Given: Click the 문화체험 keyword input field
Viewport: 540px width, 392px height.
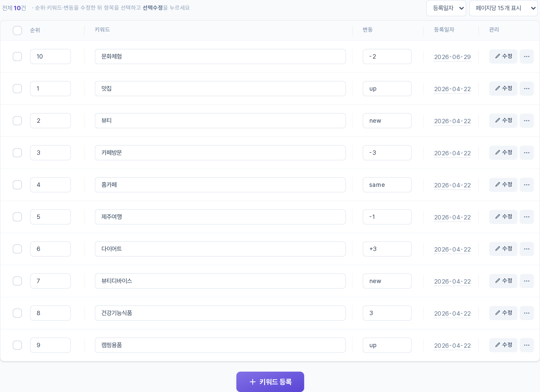Looking at the screenshot, I should pos(220,57).
